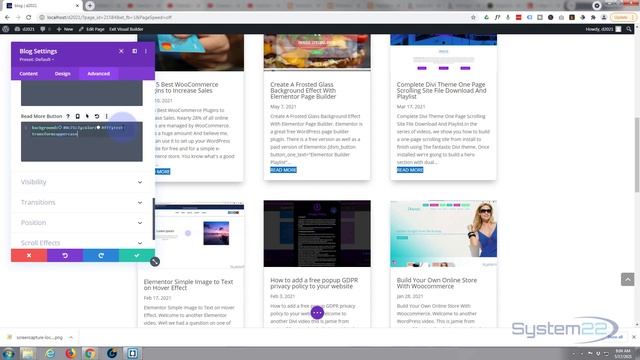Go back with browser back arrow

7,17
